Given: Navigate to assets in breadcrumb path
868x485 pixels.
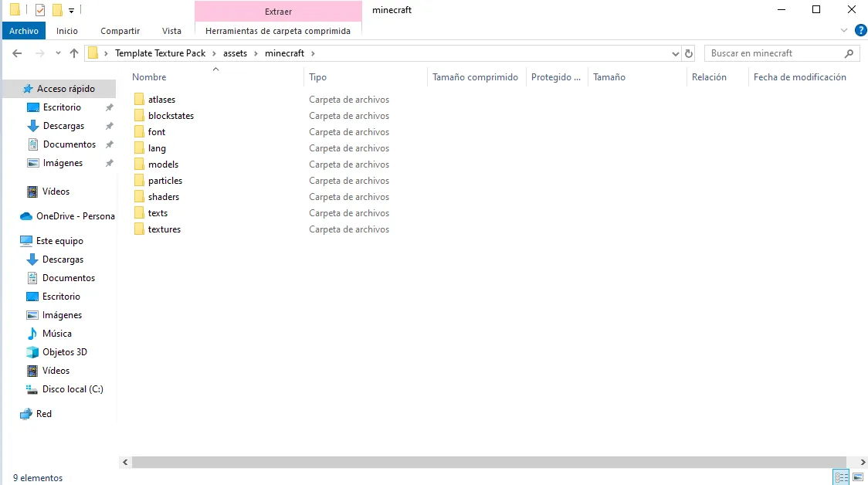Looking at the screenshot, I should click(x=235, y=53).
